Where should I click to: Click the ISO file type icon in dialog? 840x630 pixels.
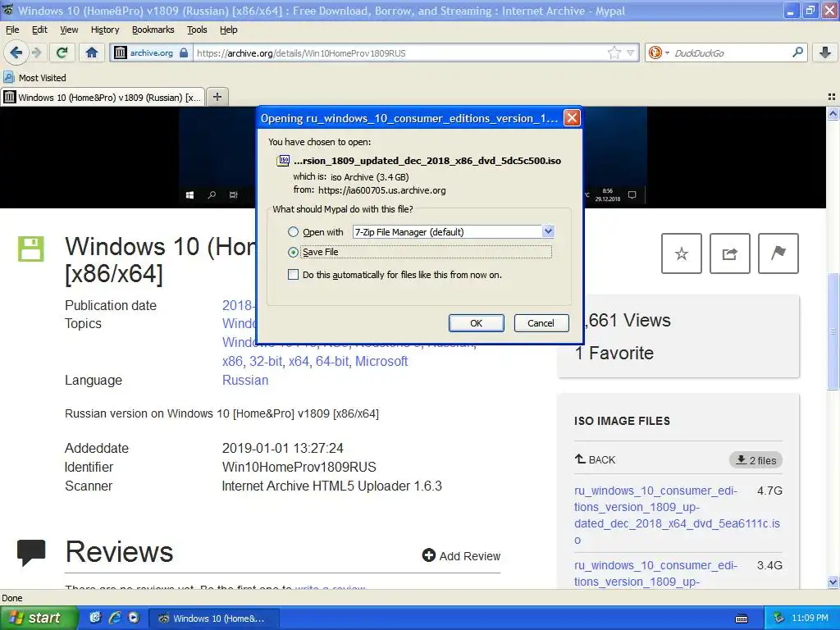coord(283,160)
